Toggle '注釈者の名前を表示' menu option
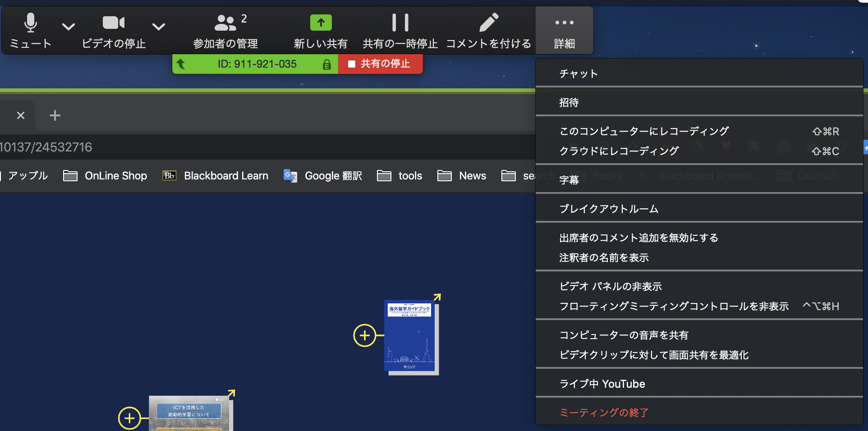 click(x=604, y=257)
